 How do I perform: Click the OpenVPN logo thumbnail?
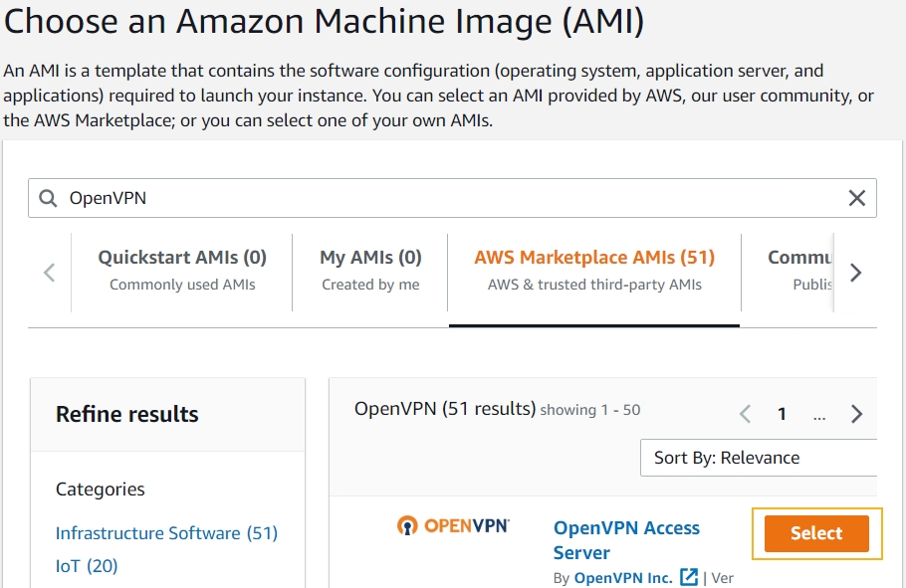[453, 525]
